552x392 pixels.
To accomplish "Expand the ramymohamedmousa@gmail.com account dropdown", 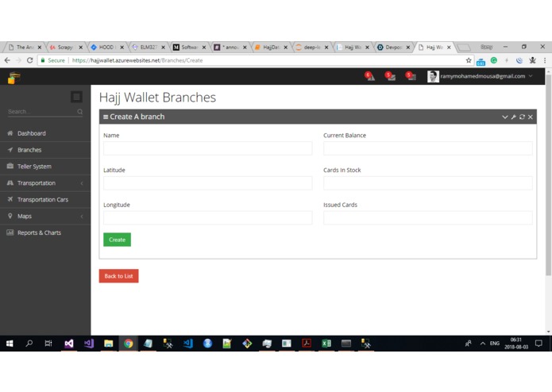I will 487,76.
